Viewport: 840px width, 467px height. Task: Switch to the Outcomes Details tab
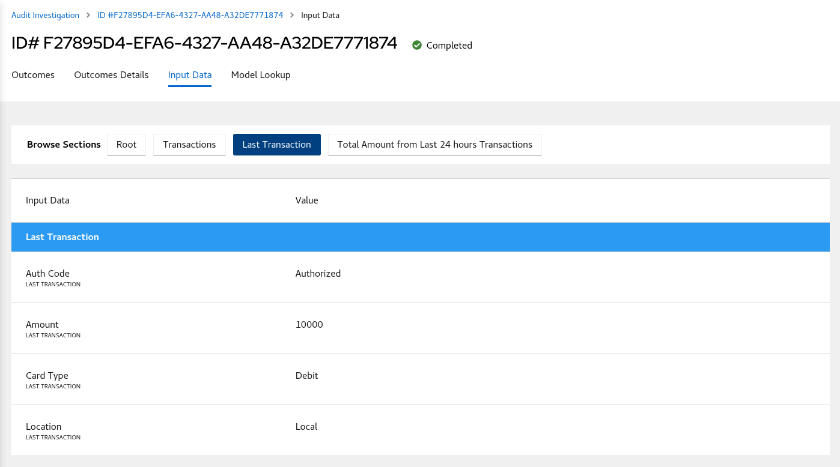[x=111, y=74]
